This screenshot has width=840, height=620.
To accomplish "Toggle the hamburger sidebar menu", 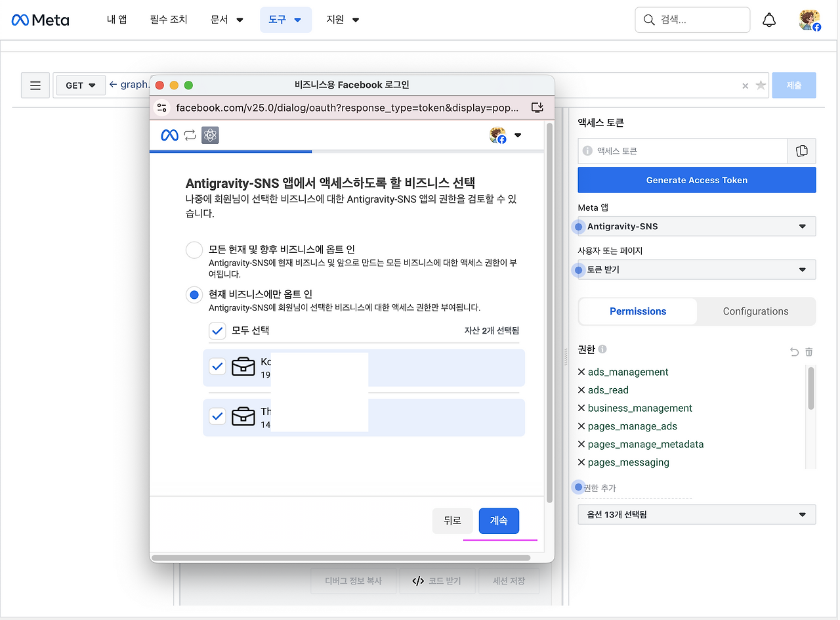I will (x=35, y=85).
